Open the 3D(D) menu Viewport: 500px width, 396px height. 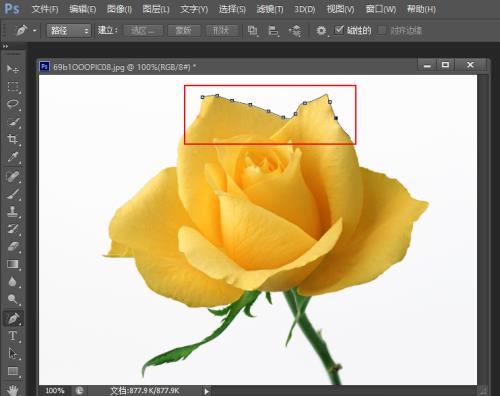pyautogui.click(x=305, y=9)
